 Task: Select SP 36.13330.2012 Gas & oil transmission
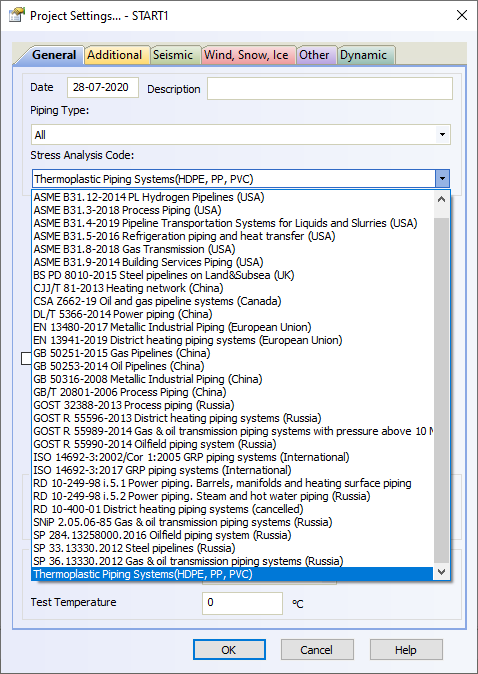click(232, 561)
